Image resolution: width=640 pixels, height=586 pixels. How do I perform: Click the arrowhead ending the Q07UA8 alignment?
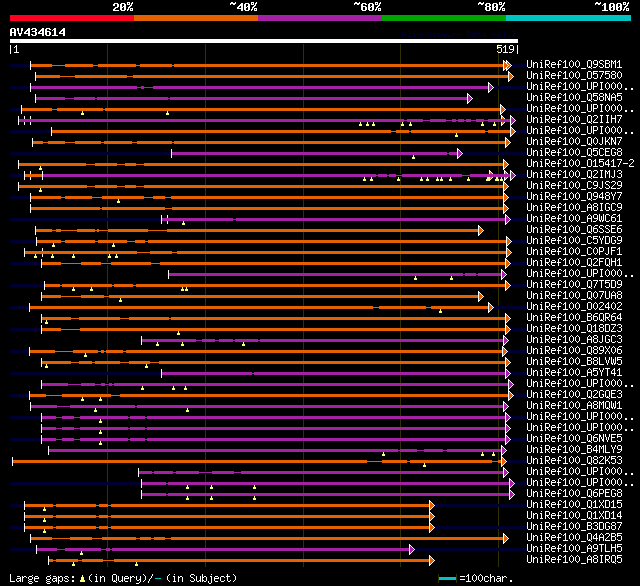point(481,297)
